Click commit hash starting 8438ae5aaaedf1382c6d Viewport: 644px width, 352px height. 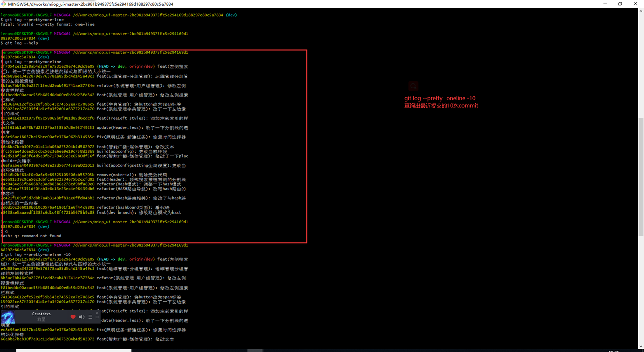pyautogui.click(x=47, y=213)
